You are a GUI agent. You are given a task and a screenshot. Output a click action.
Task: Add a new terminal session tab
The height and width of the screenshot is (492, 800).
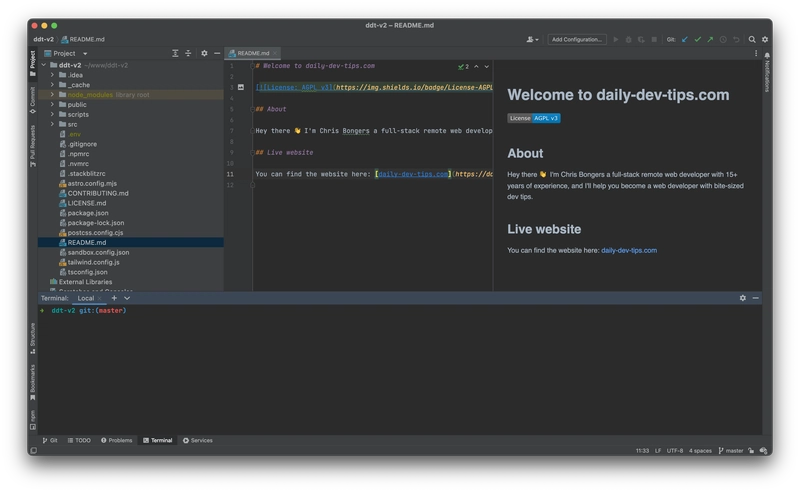(x=114, y=298)
